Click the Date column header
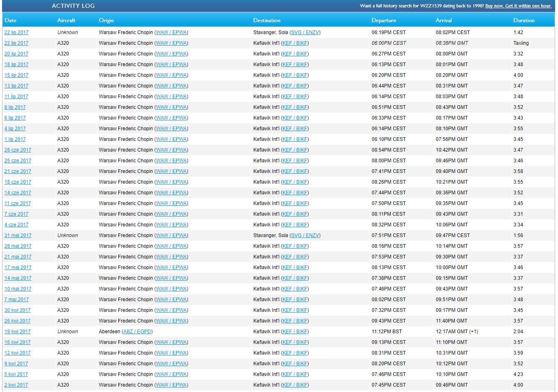Image resolution: width=558 pixels, height=392 pixels. 10,20
